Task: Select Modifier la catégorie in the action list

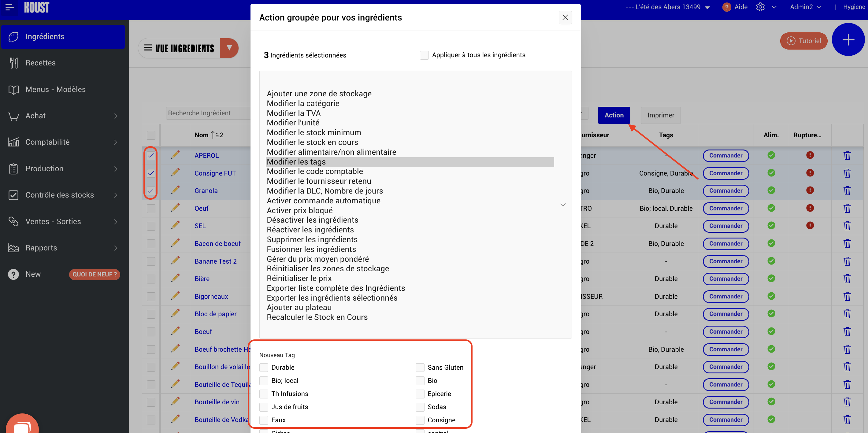Action: pyautogui.click(x=303, y=103)
